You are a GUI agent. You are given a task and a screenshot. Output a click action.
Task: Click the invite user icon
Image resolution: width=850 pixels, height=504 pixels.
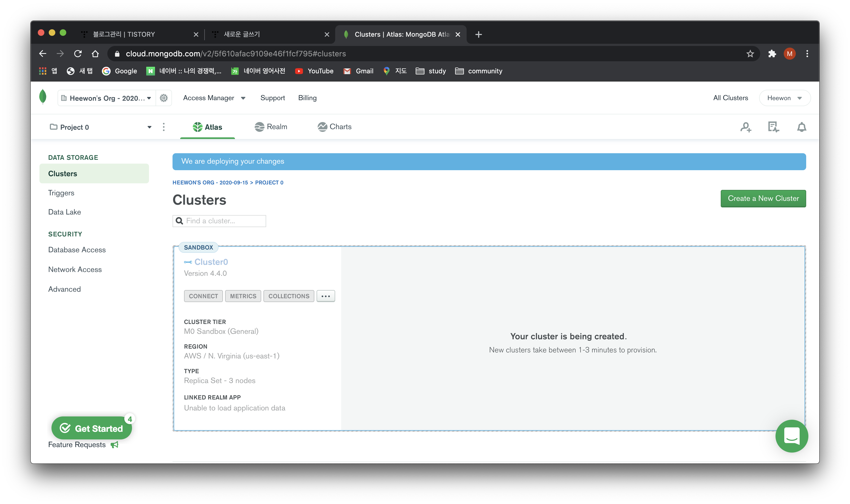746,127
